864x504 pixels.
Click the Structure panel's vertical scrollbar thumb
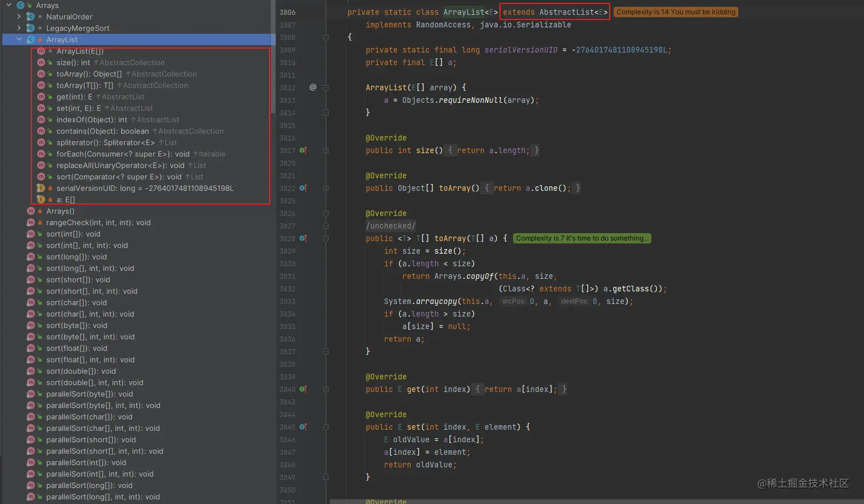(x=273, y=57)
